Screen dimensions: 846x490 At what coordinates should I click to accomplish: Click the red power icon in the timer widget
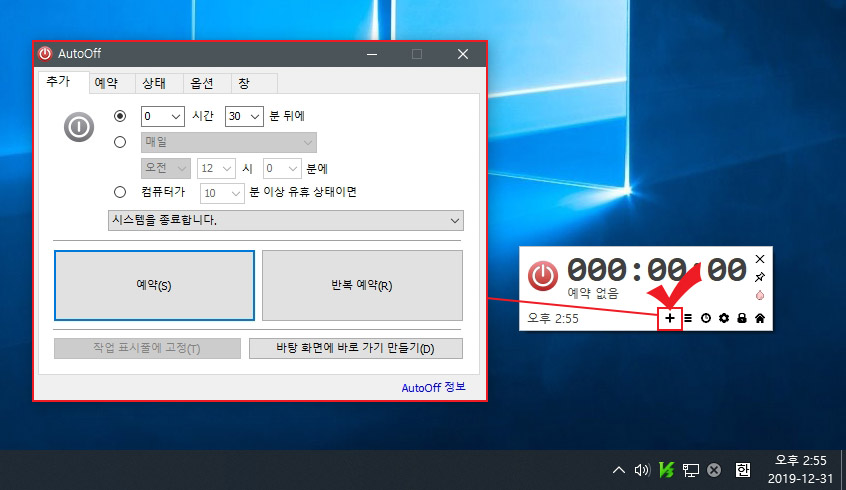[x=543, y=275]
